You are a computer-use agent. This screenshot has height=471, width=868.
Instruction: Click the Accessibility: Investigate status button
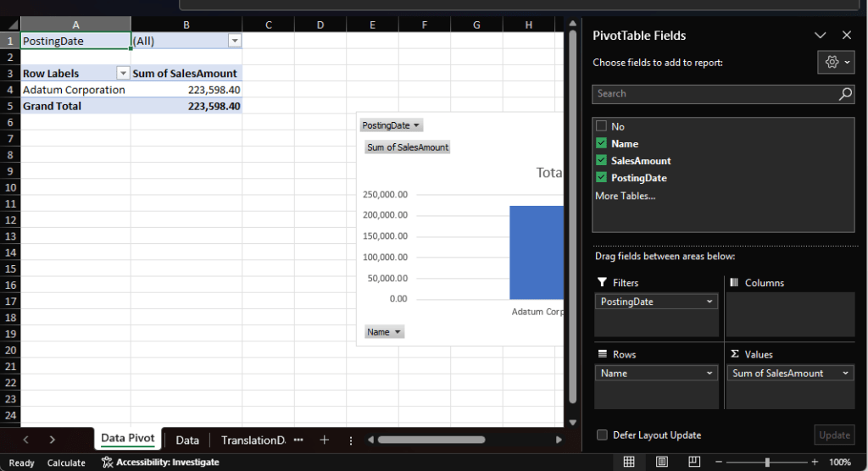tap(161, 463)
